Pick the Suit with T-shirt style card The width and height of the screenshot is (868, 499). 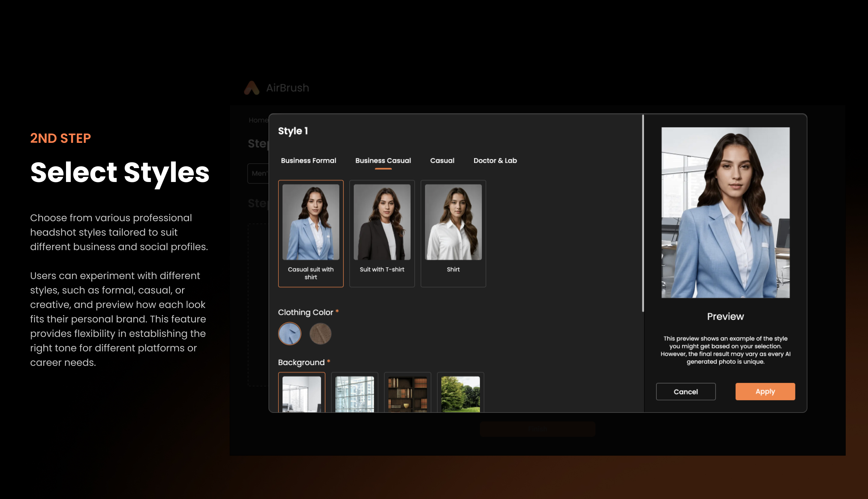click(x=382, y=234)
